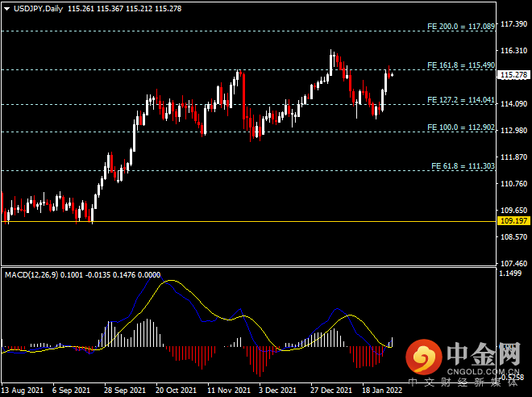
Task: Click the 117.390 price axis value
Action: tap(514, 24)
